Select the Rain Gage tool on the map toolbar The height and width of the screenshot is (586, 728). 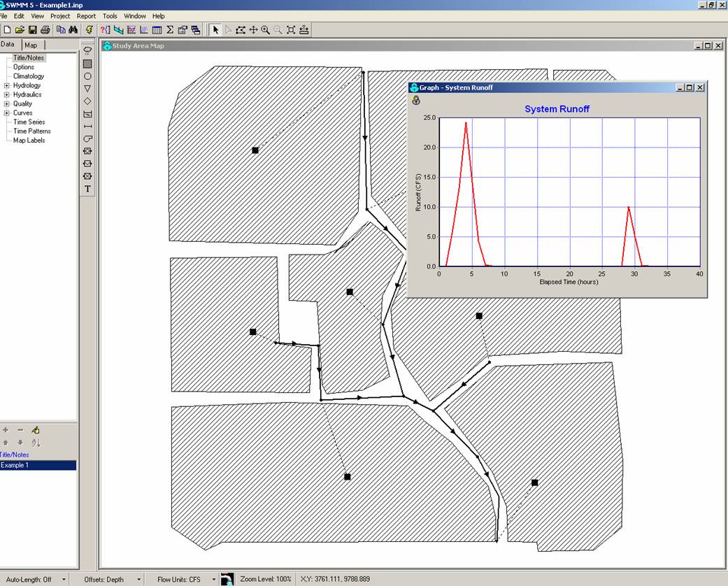(x=87, y=50)
